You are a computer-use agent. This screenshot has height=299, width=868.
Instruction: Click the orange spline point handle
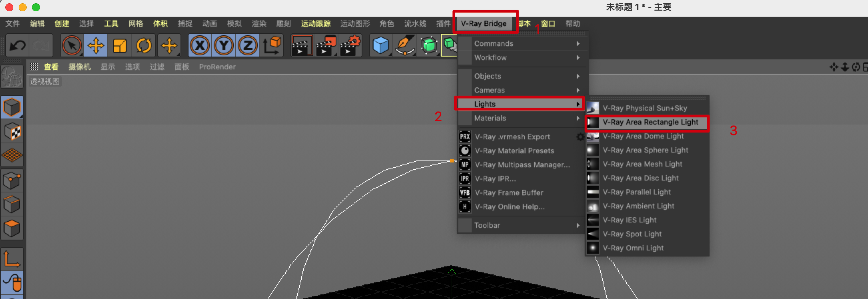click(452, 161)
